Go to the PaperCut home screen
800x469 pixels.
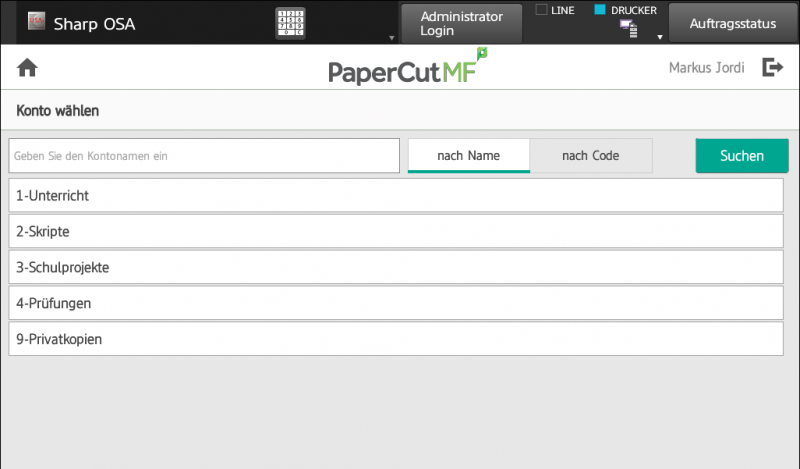click(x=27, y=68)
